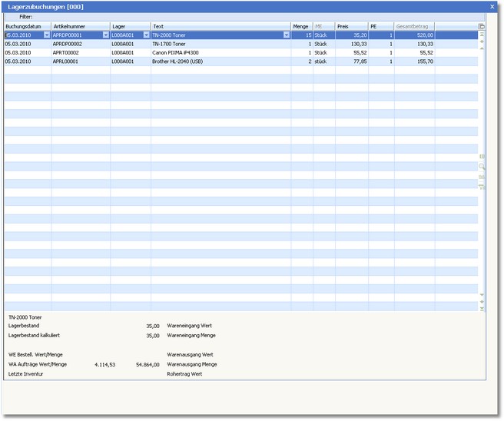Click the column chooser icon in grid corner

[482, 26]
